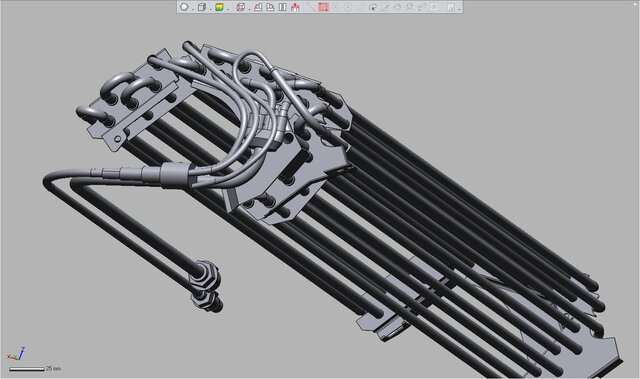The width and height of the screenshot is (640, 379).
Task: Click the red wireframe cube display icon
Action: coord(241,7)
